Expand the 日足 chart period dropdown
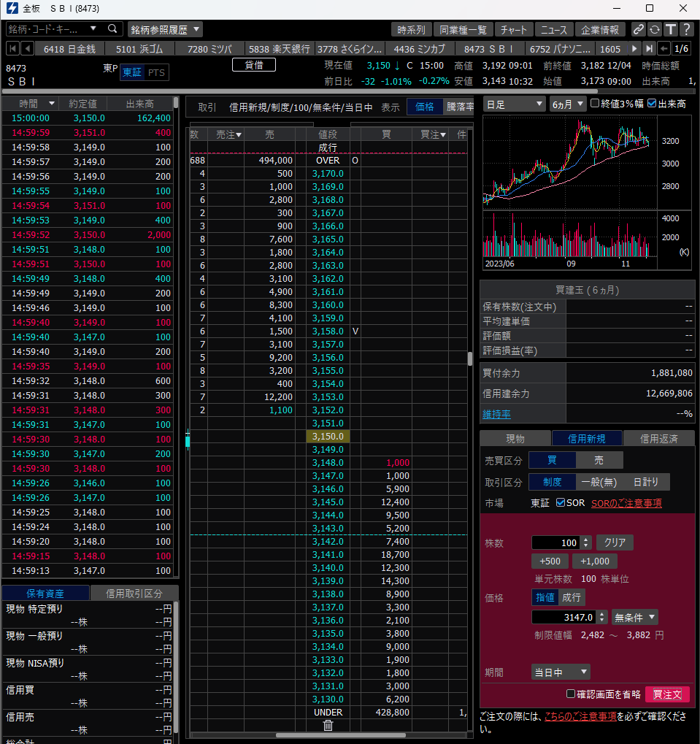 coord(514,104)
